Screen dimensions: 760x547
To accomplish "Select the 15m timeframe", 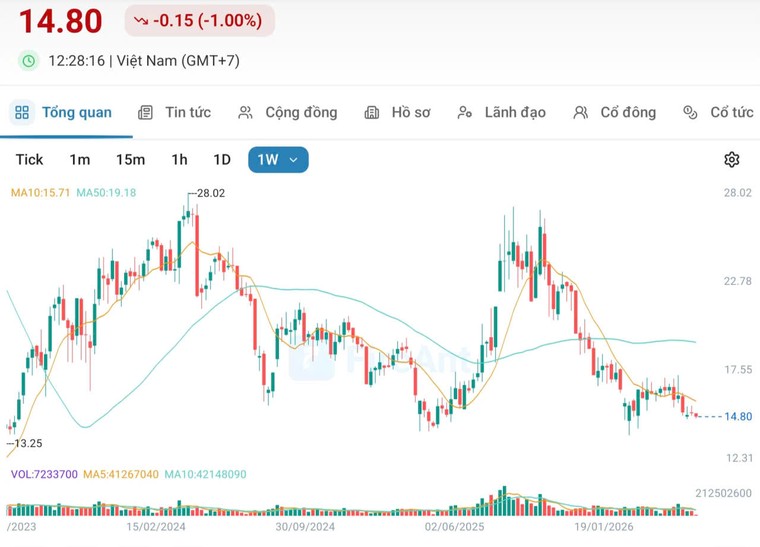I will click(x=130, y=159).
